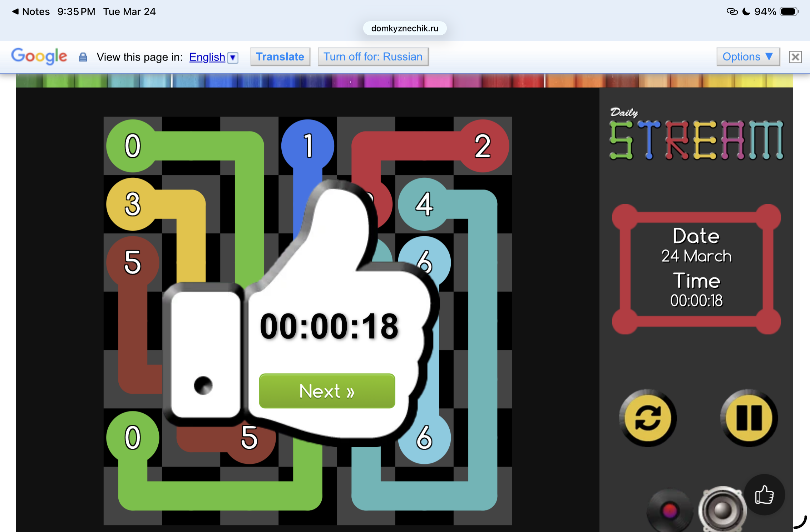Click the red 2 endpoint circle
The height and width of the screenshot is (532, 810).
483,146
